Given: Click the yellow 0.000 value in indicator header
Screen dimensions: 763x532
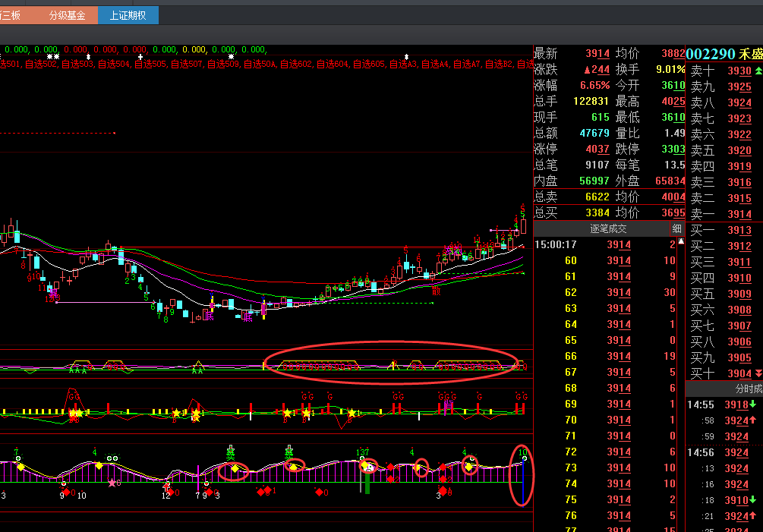Looking at the screenshot, I should pyautogui.click(x=194, y=49).
